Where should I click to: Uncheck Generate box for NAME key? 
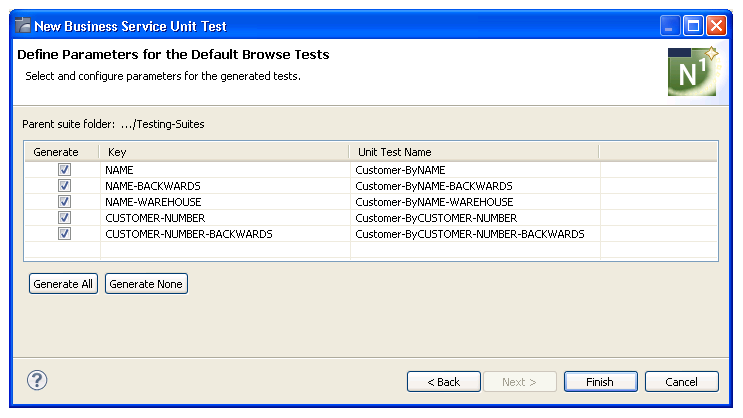pos(64,169)
